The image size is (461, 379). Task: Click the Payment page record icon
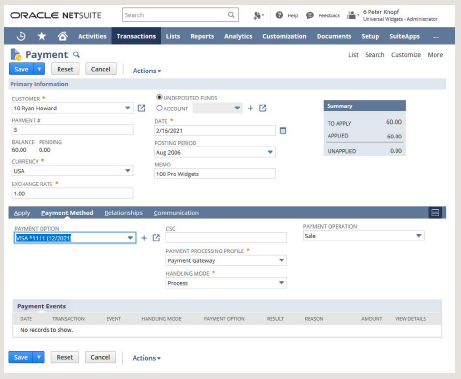(16, 54)
